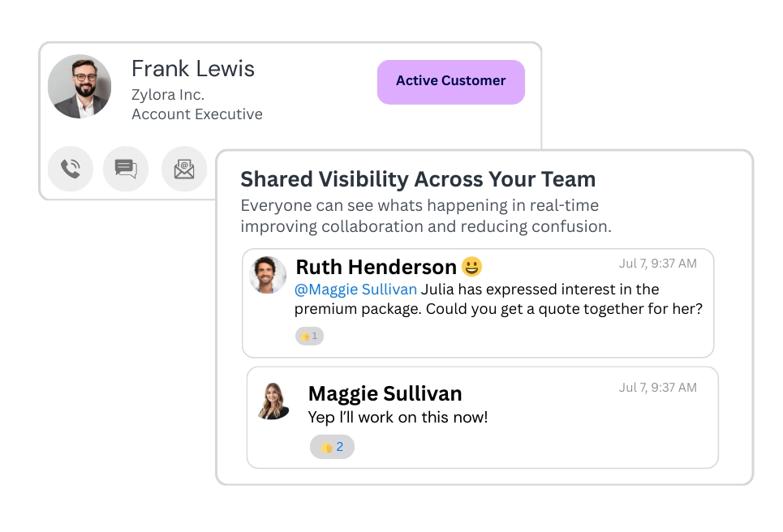Click the Active Customer badge

(x=450, y=81)
